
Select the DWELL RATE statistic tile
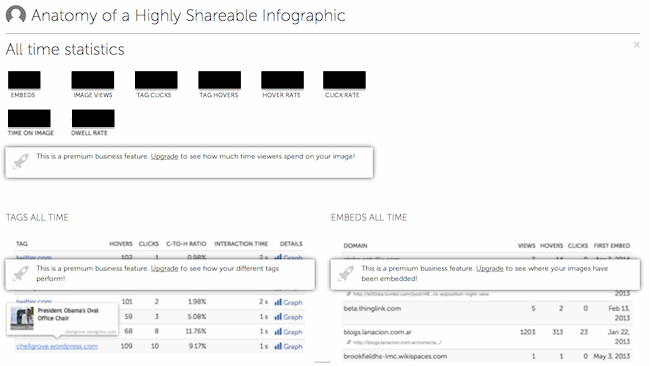coord(93,123)
